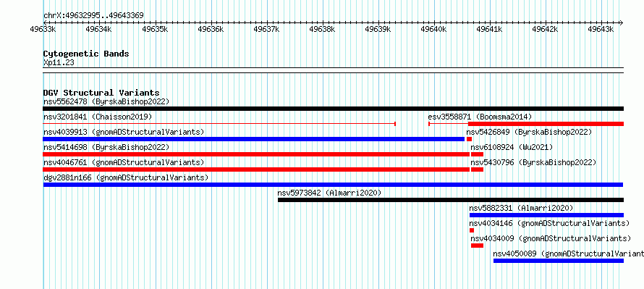The height and width of the screenshot is (289, 644).
Task: Click the short red nsv6108924 variant bar
Action: (x=478, y=154)
